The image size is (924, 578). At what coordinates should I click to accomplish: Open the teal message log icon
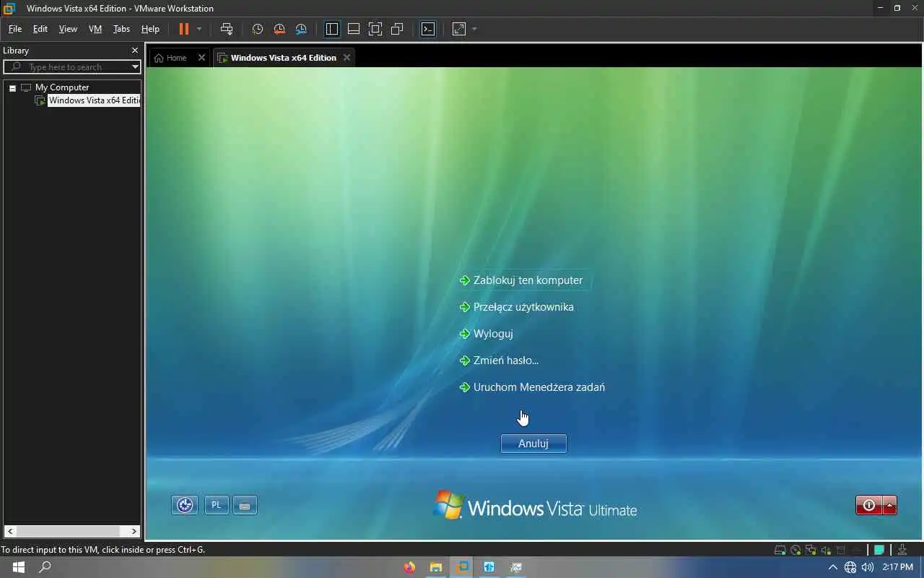pos(879,550)
